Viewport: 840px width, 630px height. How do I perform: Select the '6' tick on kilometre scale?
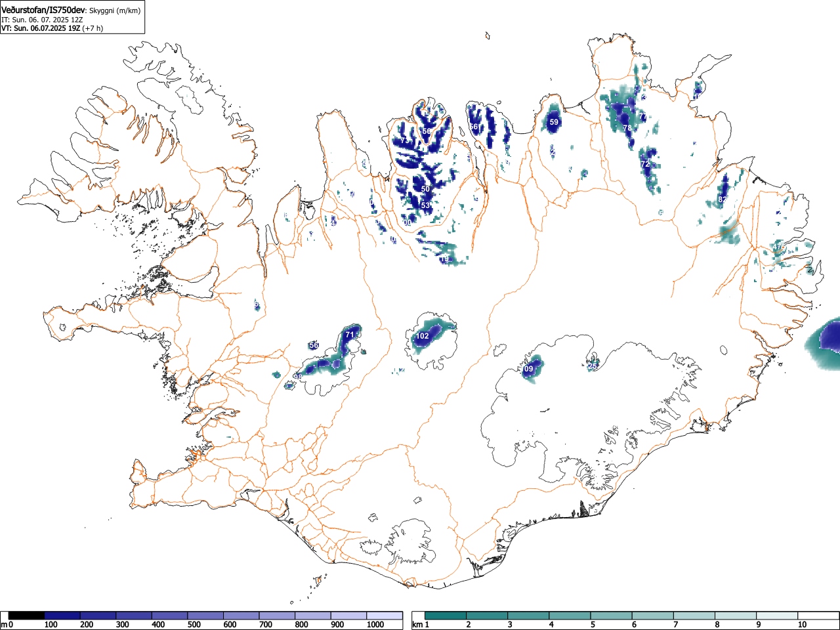click(x=634, y=625)
